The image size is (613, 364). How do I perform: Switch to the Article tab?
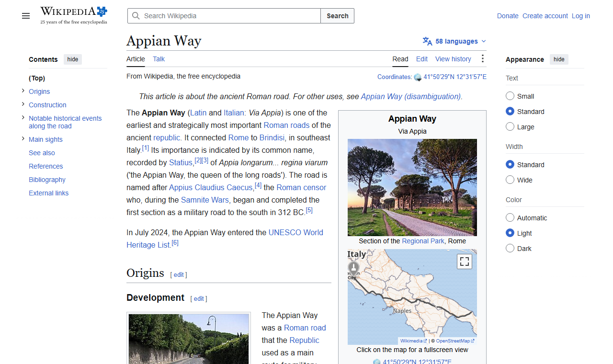tap(136, 59)
